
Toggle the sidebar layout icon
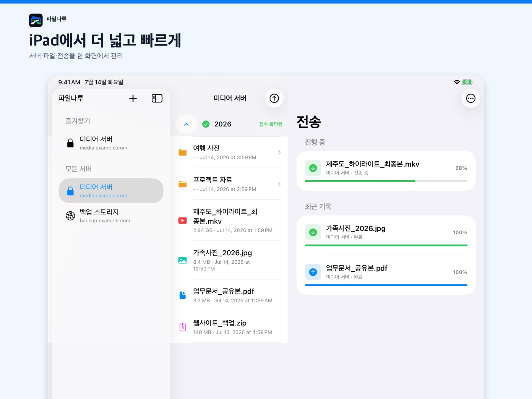[x=157, y=98]
